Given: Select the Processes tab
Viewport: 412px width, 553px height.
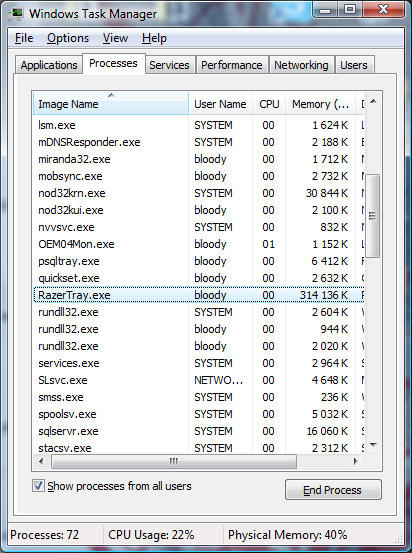Looking at the screenshot, I should coord(113,63).
